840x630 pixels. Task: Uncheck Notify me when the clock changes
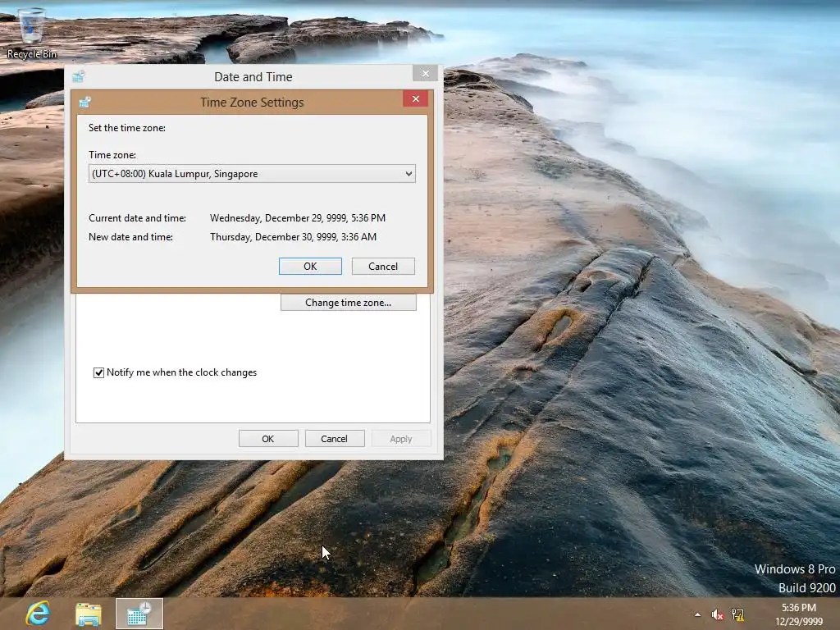click(x=98, y=372)
